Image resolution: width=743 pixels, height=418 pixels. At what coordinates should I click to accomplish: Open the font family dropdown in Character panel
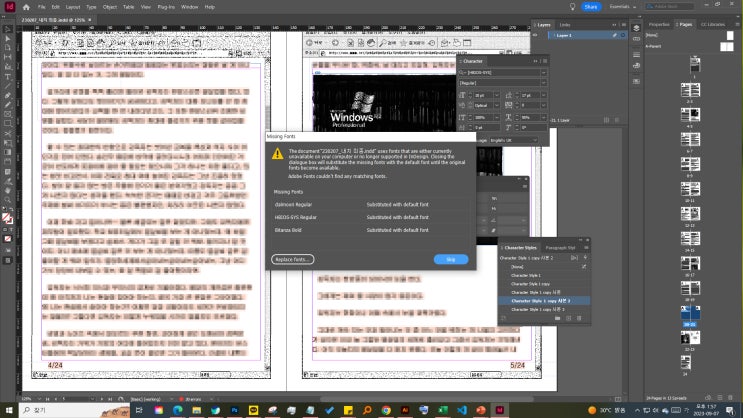pos(543,72)
